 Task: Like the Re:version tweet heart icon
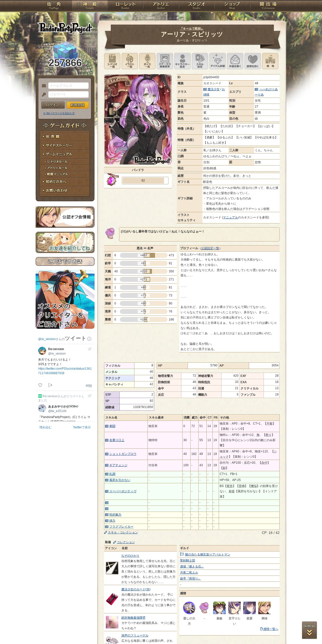[40, 385]
